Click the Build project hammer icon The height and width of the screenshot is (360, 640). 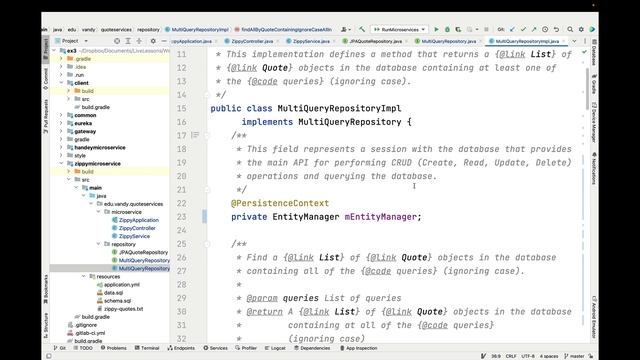click(362, 29)
